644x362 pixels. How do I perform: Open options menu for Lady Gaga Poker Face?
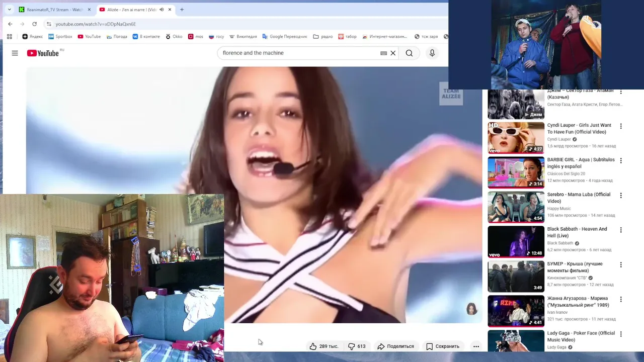tap(621, 334)
